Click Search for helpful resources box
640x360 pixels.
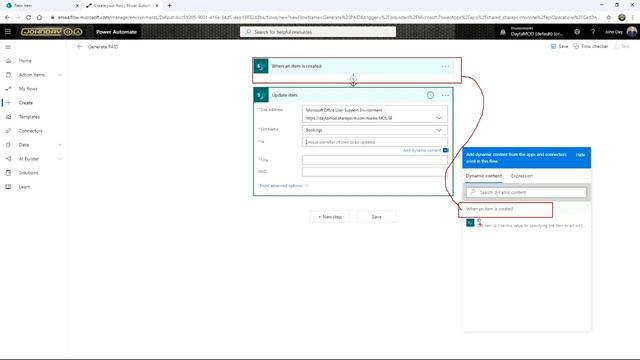[x=318, y=32]
